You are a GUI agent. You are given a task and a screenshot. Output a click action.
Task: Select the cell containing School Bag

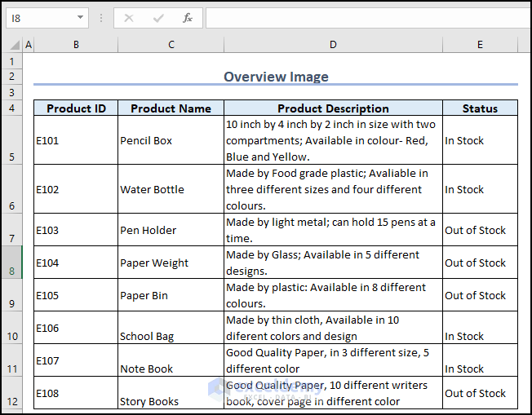(171, 328)
